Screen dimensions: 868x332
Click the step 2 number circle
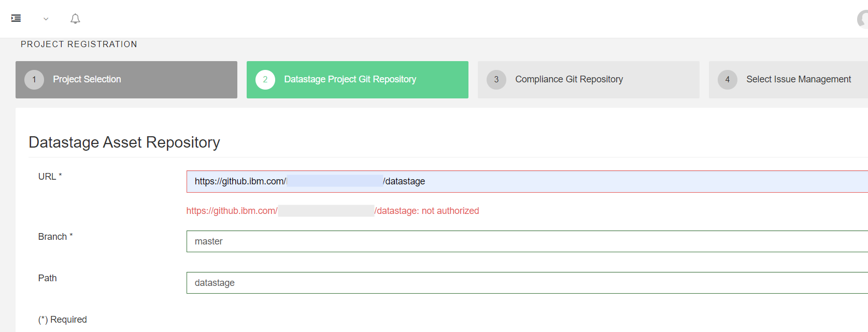tap(265, 80)
